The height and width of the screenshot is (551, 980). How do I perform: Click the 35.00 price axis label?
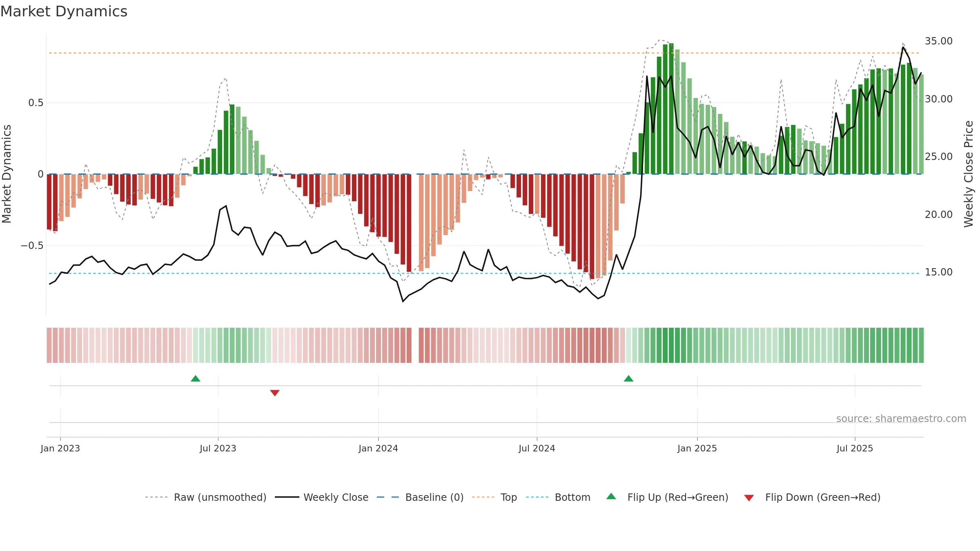point(939,41)
